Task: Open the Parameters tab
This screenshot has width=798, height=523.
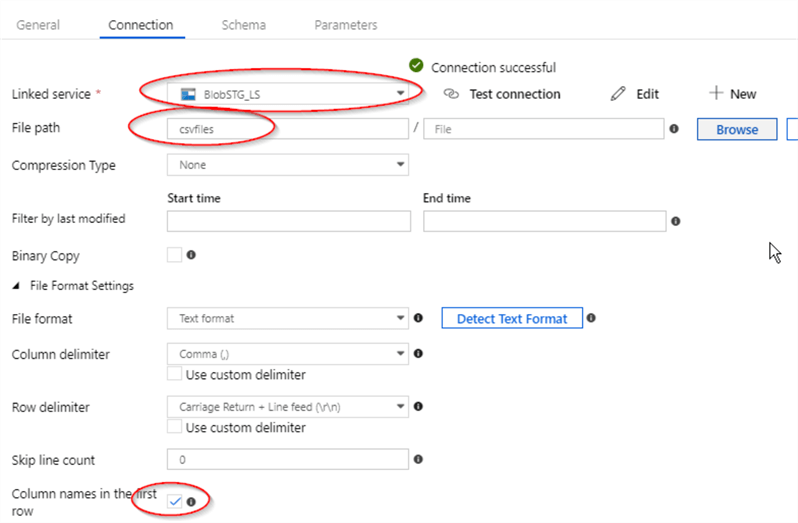Action: 345,25
